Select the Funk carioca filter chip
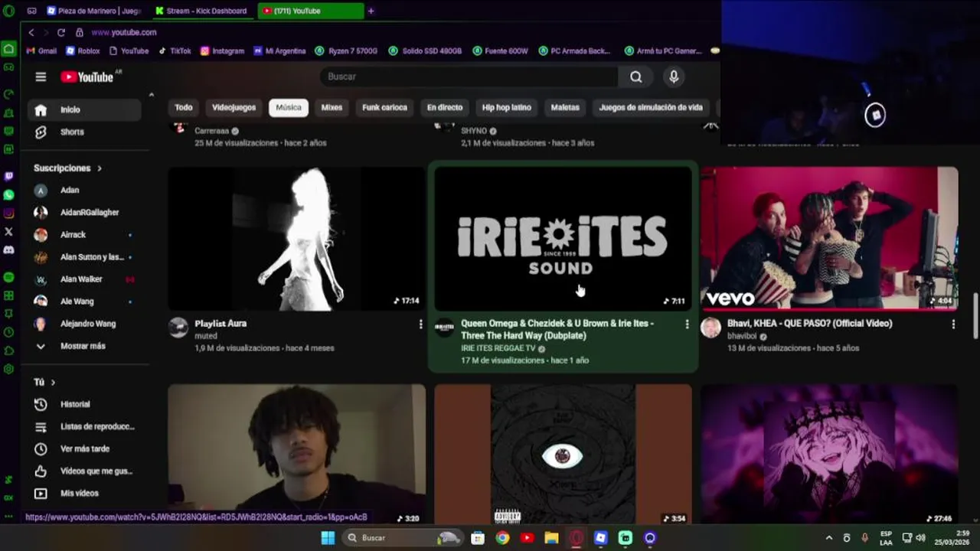Screen dimensions: 980x551 (384, 108)
